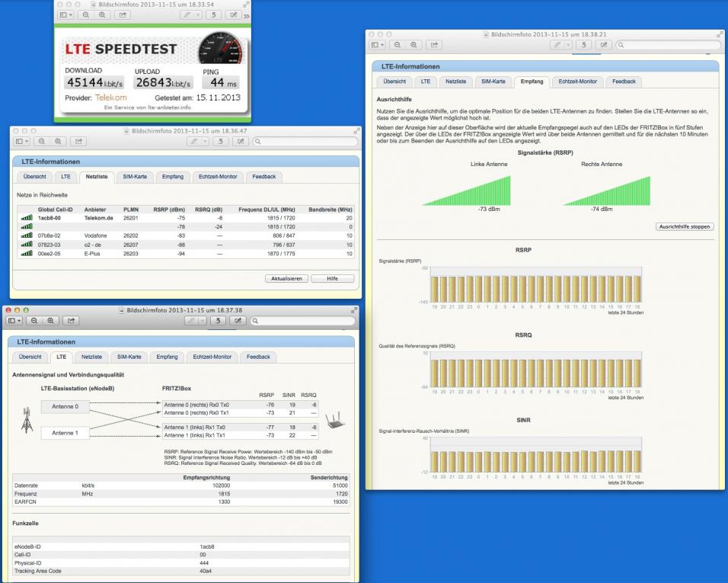Click the eNodeB-ID value 1acb8
The width and height of the screenshot is (728, 583).
tap(207, 546)
